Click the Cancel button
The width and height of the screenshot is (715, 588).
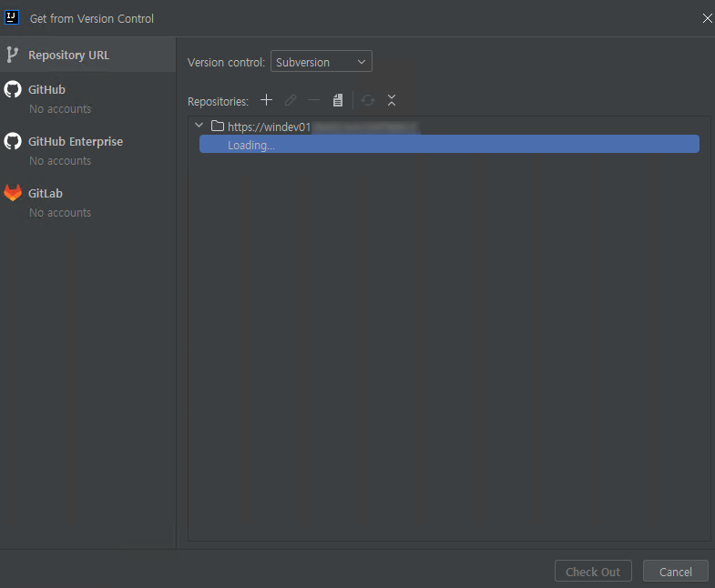(x=675, y=571)
